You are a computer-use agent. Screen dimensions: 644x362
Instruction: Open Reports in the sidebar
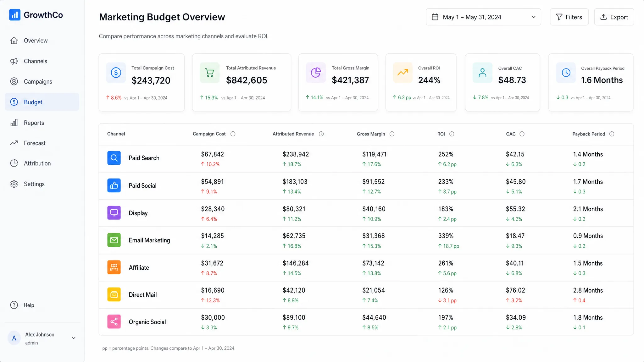[x=42, y=123]
